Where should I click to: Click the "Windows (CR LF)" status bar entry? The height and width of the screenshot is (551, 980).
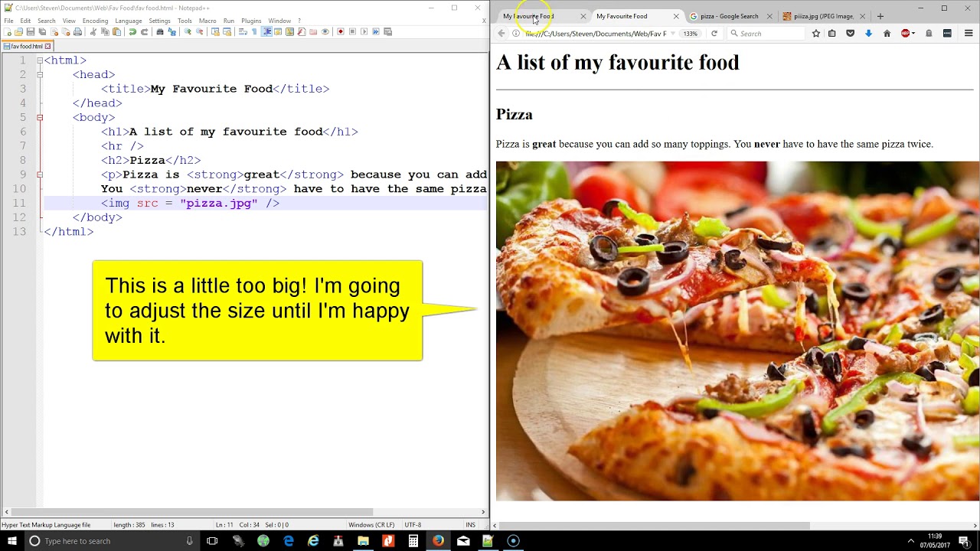[371, 525]
